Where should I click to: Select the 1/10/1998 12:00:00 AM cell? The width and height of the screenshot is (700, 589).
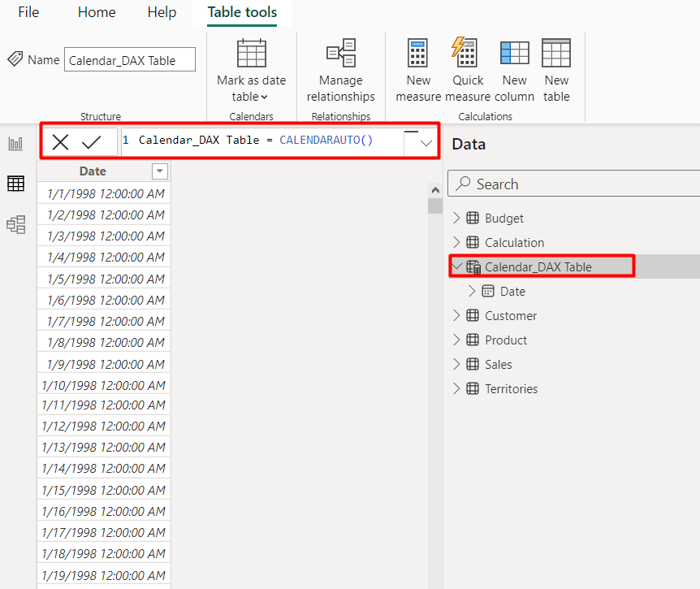click(104, 385)
